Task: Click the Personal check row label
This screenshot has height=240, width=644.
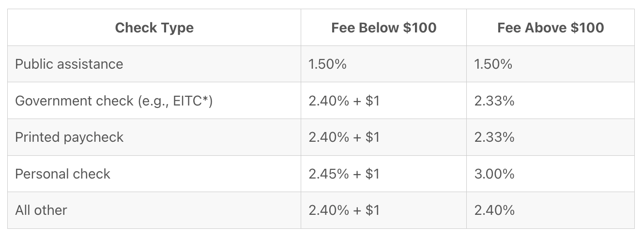Action: [x=62, y=174]
